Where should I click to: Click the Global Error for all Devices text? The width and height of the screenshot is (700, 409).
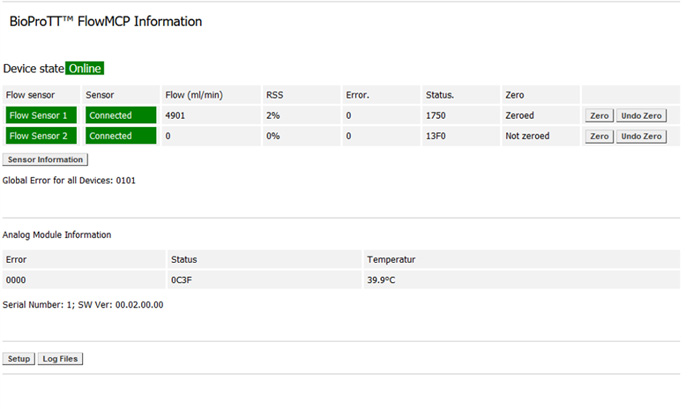click(x=69, y=181)
